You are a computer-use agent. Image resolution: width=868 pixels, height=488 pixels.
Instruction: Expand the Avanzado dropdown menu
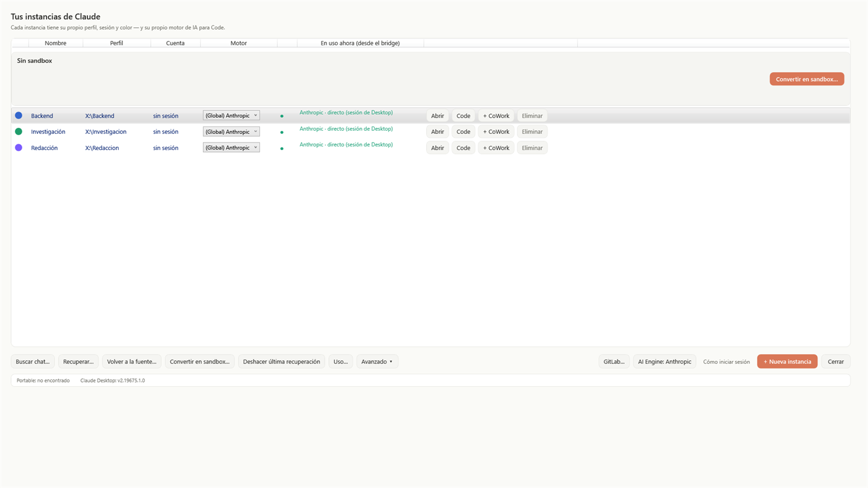[377, 362]
